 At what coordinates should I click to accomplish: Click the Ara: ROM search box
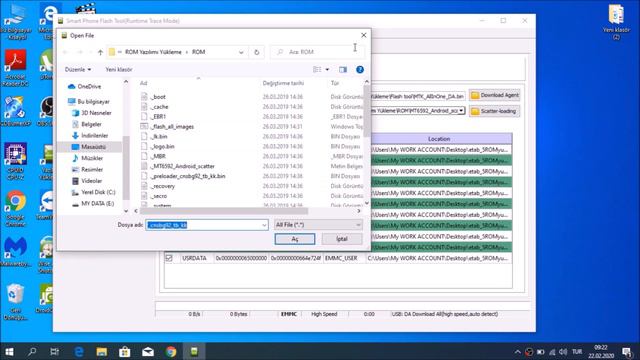tap(316, 52)
